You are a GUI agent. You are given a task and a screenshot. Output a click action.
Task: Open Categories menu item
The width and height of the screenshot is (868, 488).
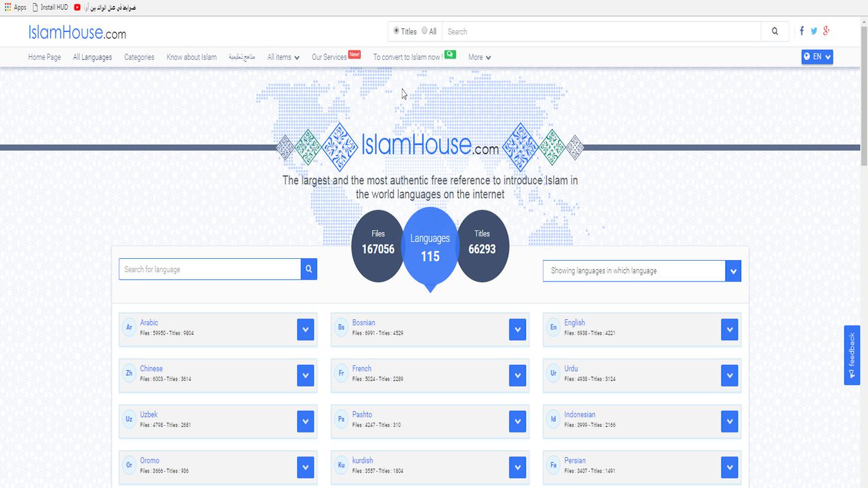[x=139, y=57]
